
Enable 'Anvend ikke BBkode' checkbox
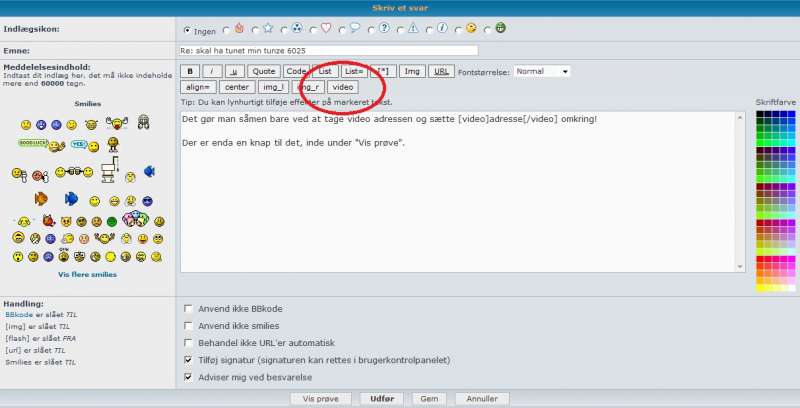[189, 309]
